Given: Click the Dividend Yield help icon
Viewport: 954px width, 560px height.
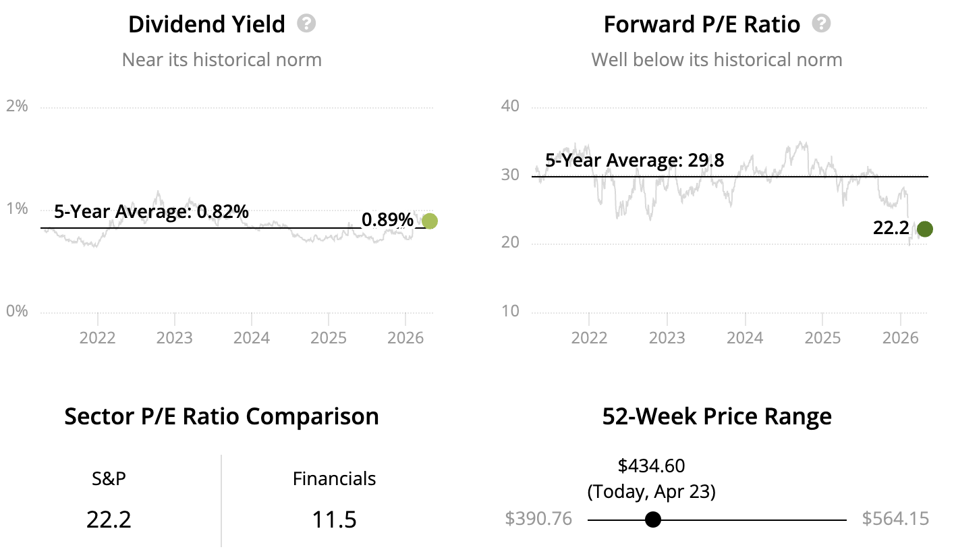Looking at the screenshot, I should tap(307, 24).
